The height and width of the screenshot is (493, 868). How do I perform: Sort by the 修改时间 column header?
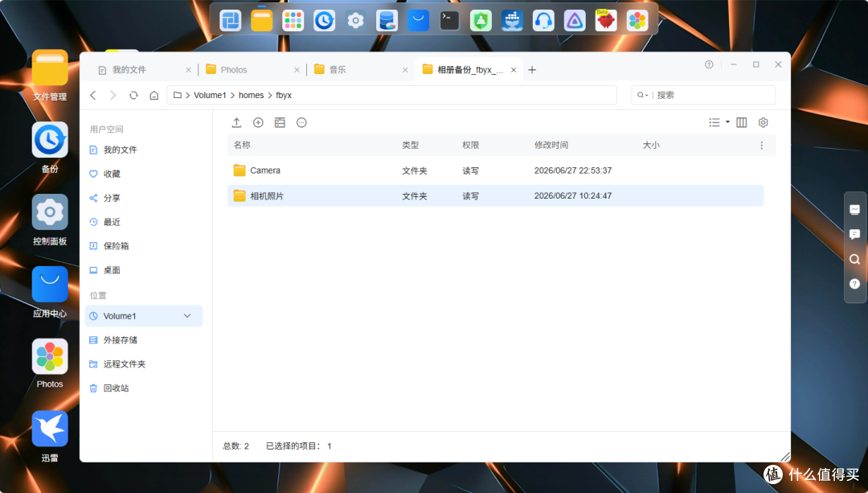pyautogui.click(x=551, y=145)
